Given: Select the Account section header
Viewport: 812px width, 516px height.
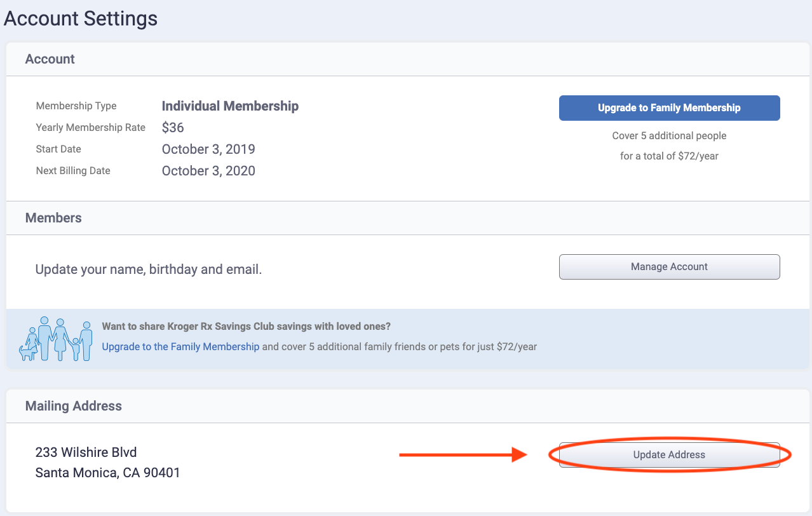Looking at the screenshot, I should pos(50,59).
